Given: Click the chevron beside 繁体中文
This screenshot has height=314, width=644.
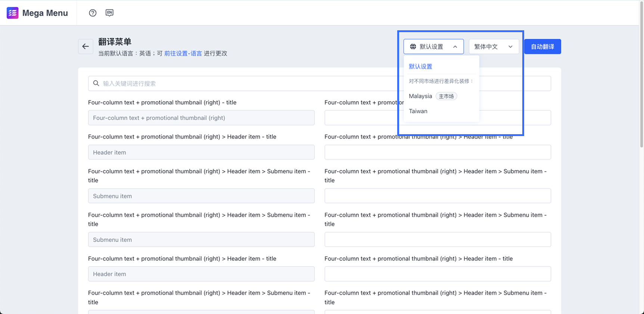Looking at the screenshot, I should (x=510, y=47).
